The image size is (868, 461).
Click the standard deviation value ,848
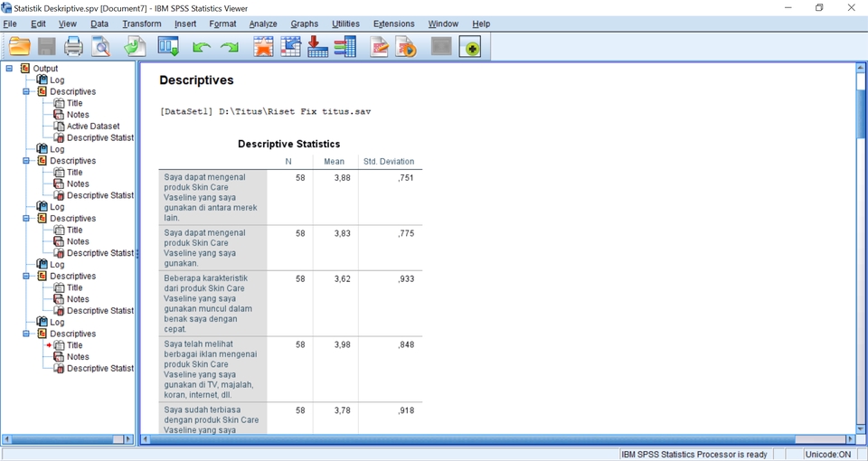405,344
